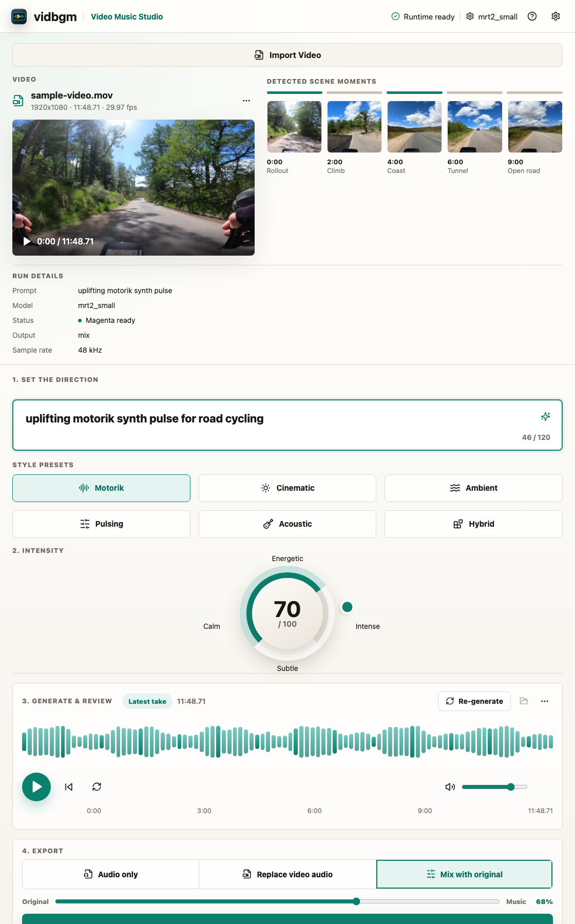Click the 6:00 timeline marker label
This screenshot has height=924, width=575.
[x=314, y=811]
